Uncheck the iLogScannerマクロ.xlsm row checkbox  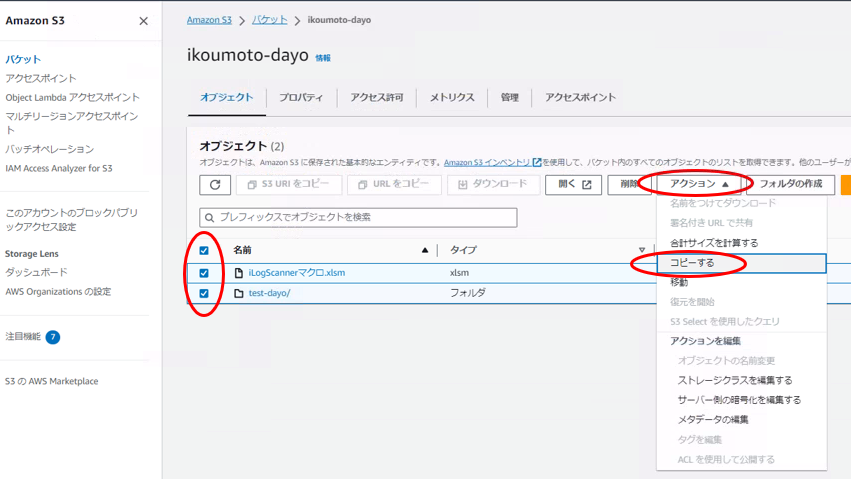(204, 273)
